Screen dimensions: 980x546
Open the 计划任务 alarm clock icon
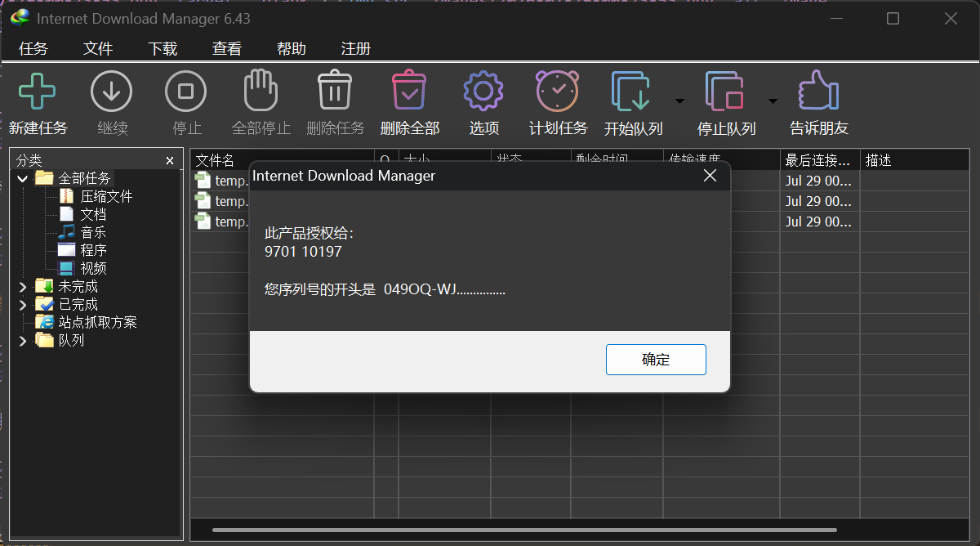tap(558, 90)
